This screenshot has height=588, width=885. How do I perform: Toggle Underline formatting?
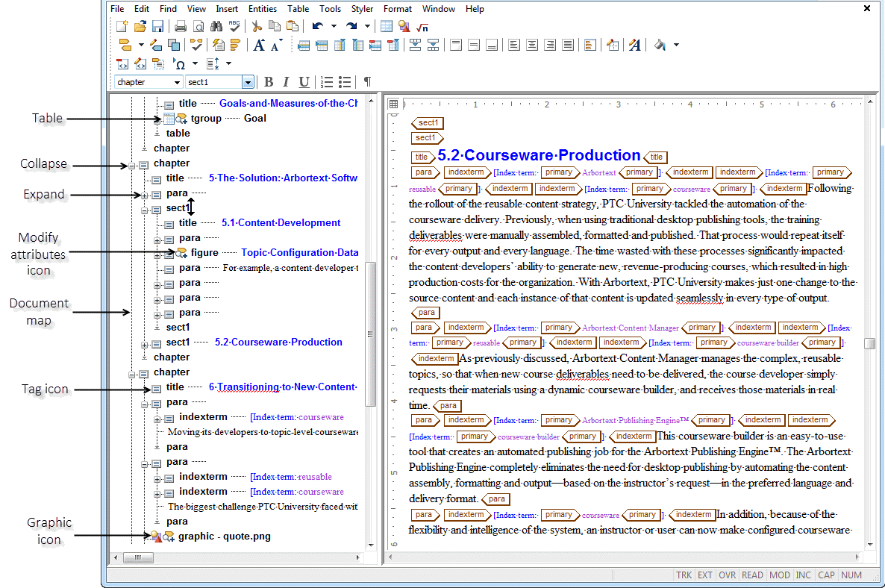[x=304, y=82]
